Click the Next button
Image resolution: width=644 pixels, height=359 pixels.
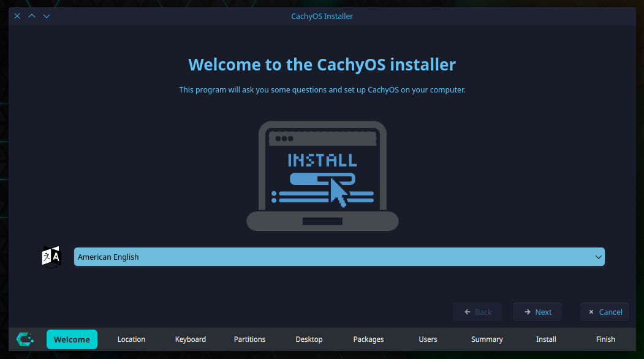pos(537,312)
